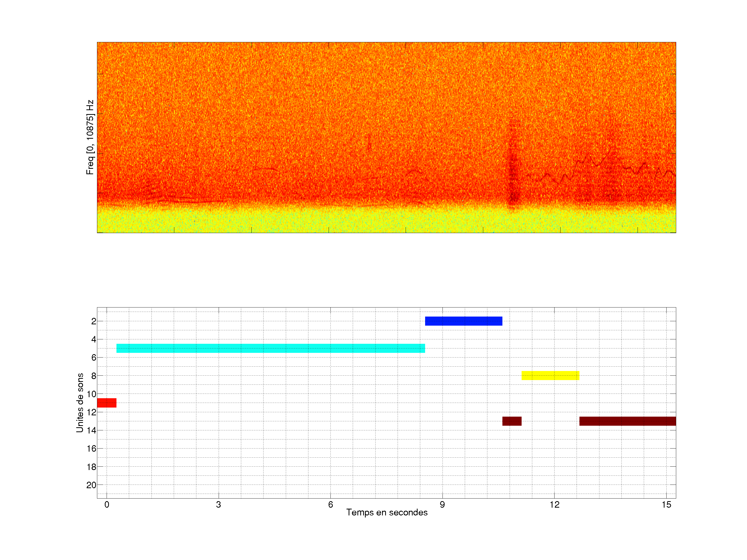The width and height of the screenshot is (747, 560).
Task: Click the blue bar at unit 2
Action: tap(463, 321)
